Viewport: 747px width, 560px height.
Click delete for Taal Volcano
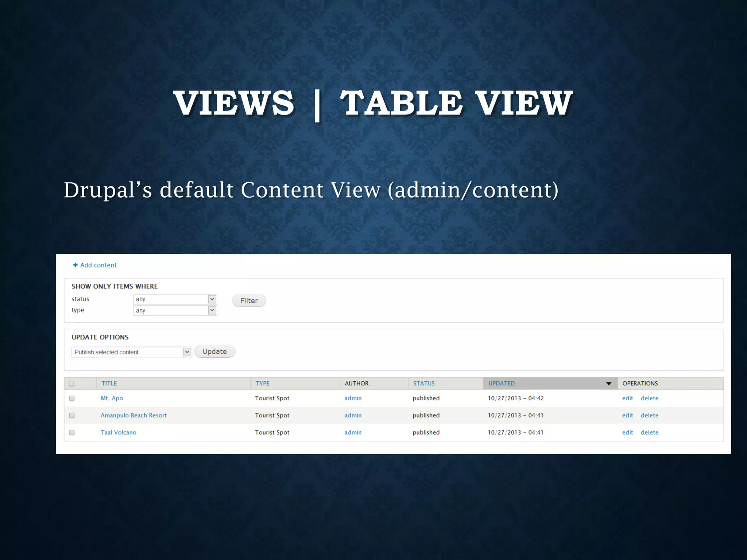pyautogui.click(x=649, y=432)
